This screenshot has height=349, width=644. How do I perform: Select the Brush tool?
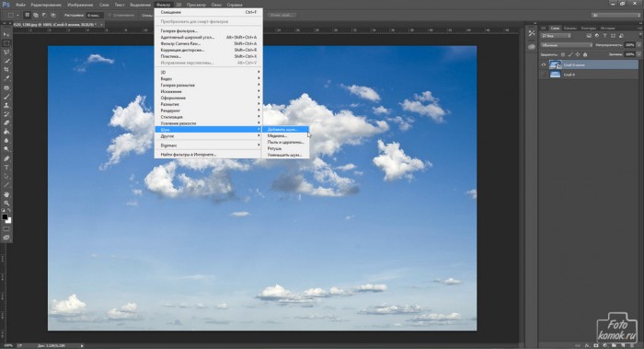pyautogui.click(x=6, y=97)
